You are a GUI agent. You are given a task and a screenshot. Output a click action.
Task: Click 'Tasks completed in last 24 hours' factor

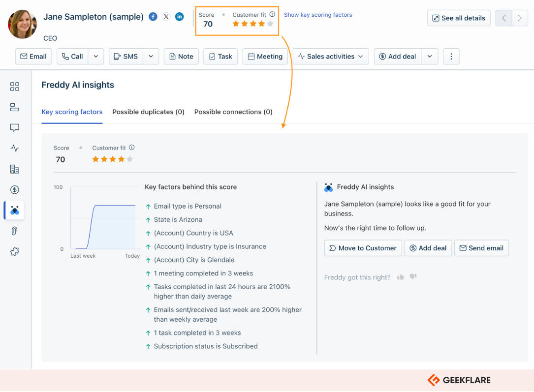[222, 292]
